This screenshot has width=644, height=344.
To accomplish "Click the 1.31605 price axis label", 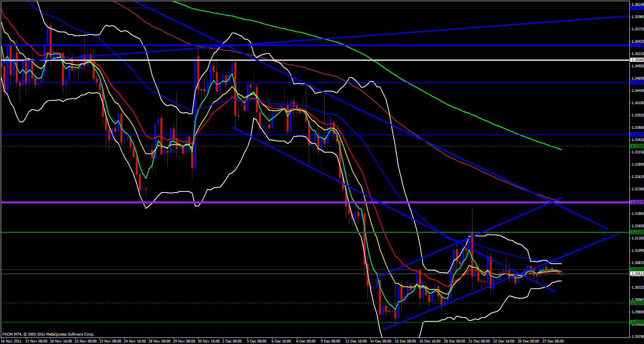I will tap(637, 226).
